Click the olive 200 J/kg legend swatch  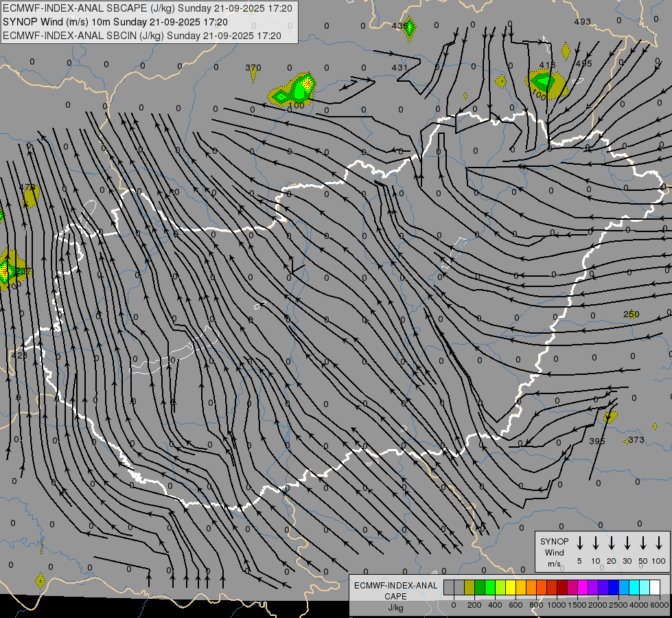pyautogui.click(x=470, y=588)
